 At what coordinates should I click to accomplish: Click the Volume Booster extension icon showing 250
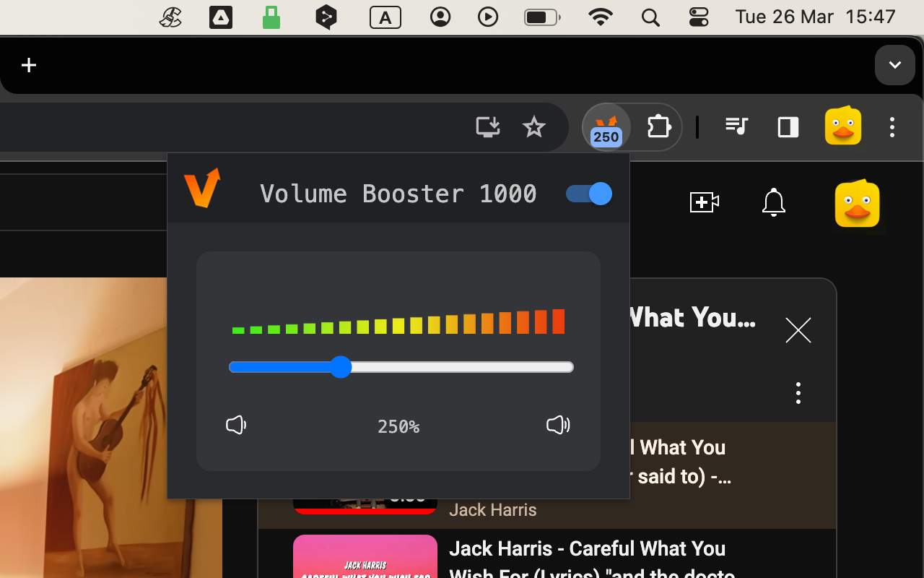(x=606, y=128)
